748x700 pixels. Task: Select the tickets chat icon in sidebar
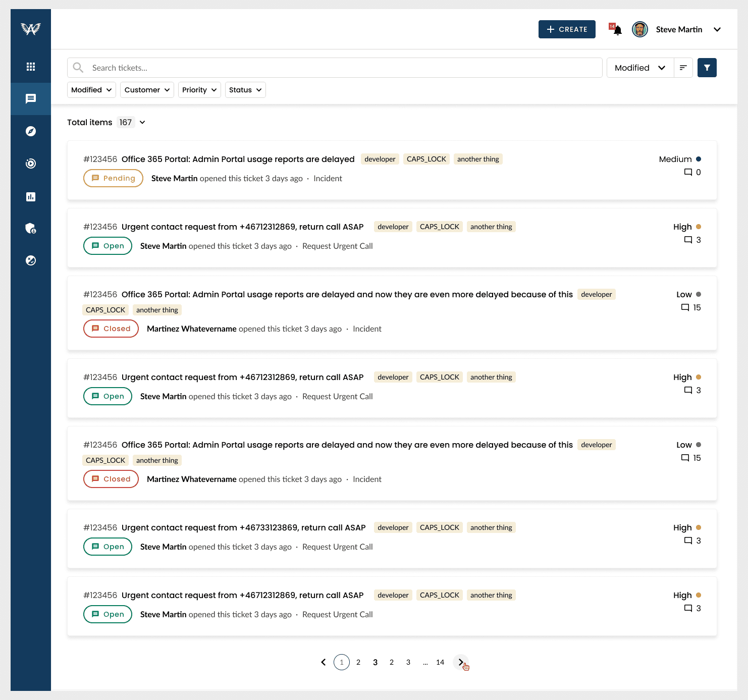click(31, 99)
